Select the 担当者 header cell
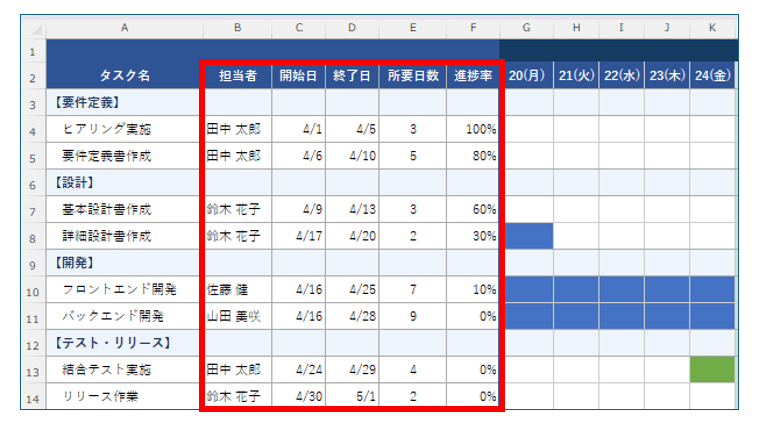Image resolution: width=757 pixels, height=428 pixels. pyautogui.click(x=237, y=75)
